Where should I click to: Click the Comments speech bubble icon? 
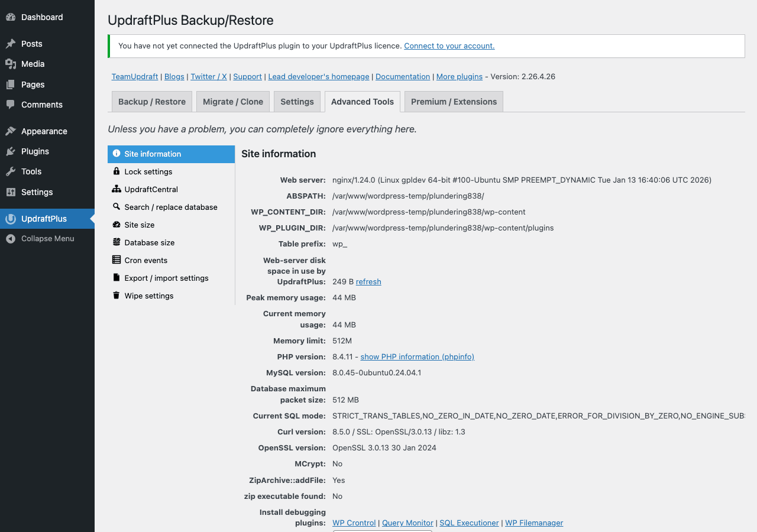(11, 105)
